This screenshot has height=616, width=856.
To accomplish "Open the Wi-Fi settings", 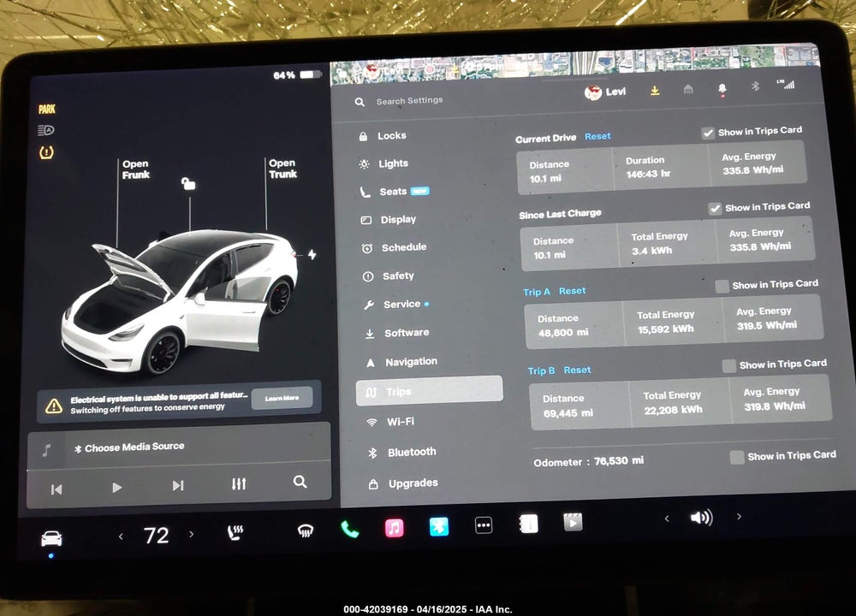I will coord(390,422).
